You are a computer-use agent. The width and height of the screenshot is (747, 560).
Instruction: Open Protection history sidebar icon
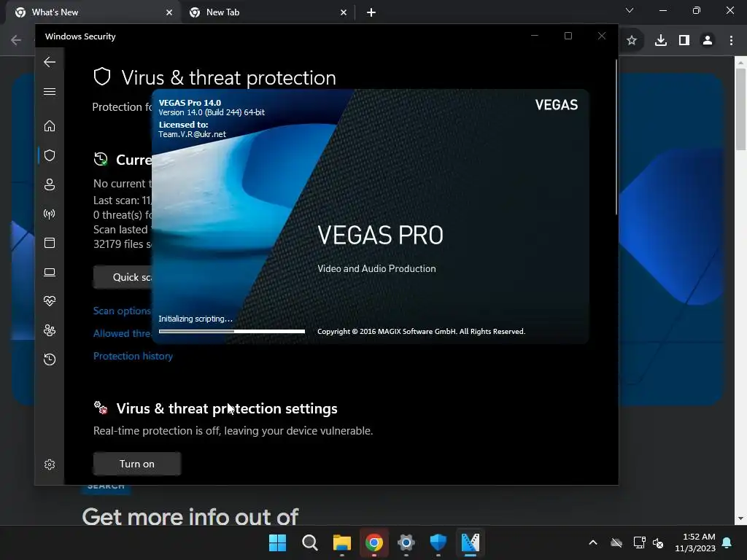[x=50, y=359]
